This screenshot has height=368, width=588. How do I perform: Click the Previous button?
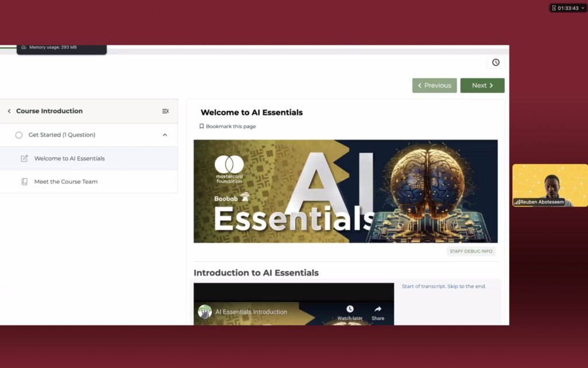tap(434, 86)
